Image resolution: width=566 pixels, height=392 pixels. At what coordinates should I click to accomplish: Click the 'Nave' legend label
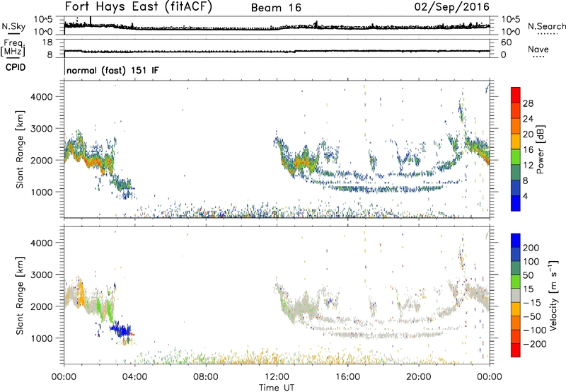[538, 49]
